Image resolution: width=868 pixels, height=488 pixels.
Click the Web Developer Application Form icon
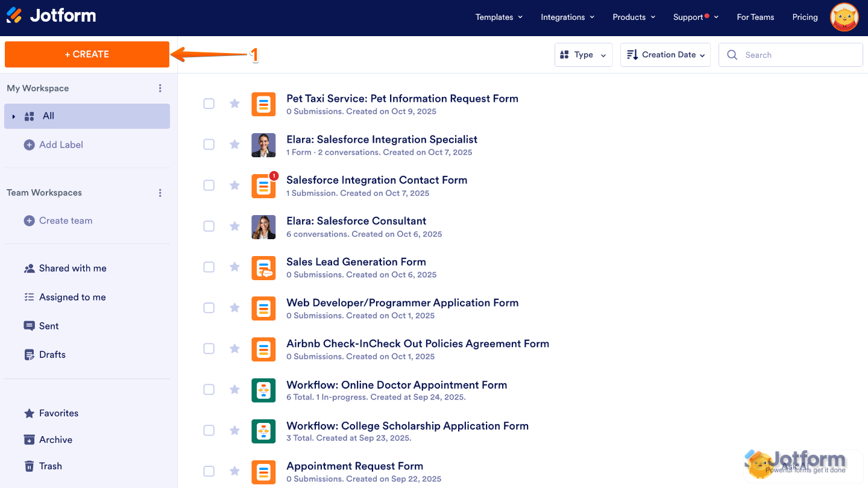click(263, 308)
